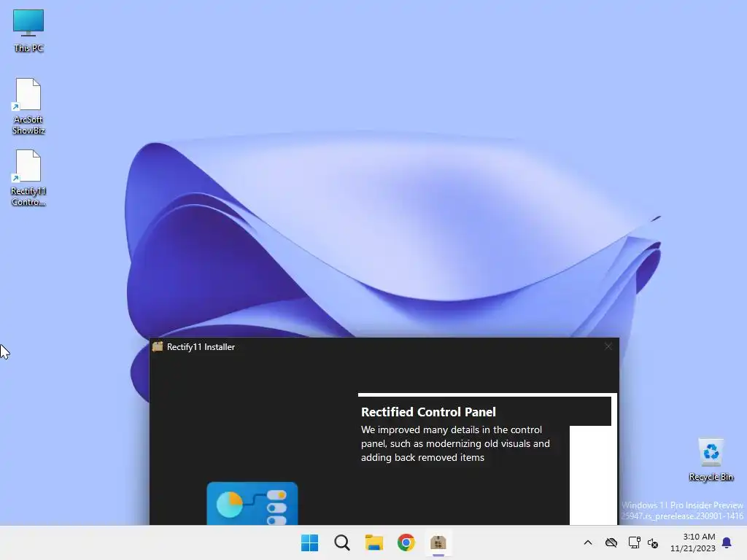Image resolution: width=747 pixels, height=560 pixels.
Task: Select the Recycle Bin icon
Action: click(711, 460)
